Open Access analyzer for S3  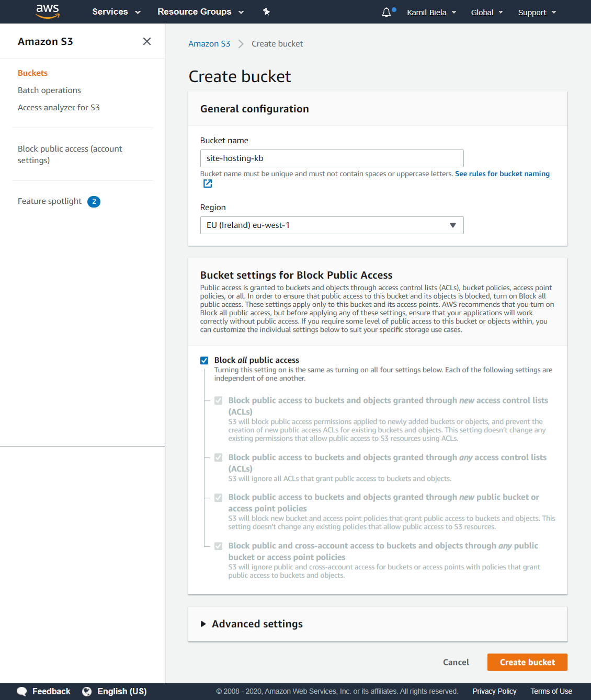pyautogui.click(x=59, y=108)
